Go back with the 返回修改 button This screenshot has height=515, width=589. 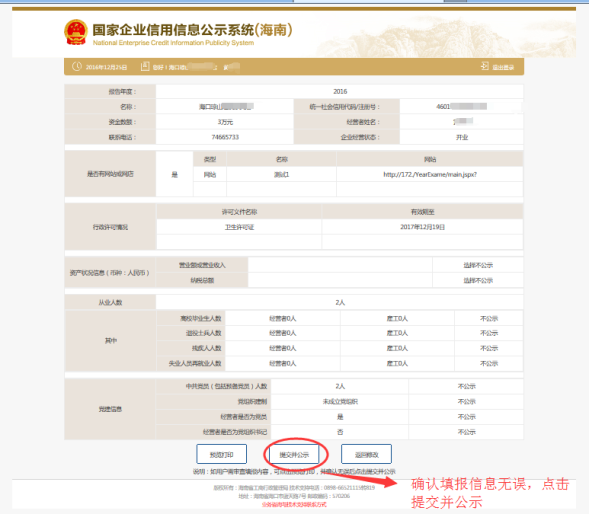367,455
